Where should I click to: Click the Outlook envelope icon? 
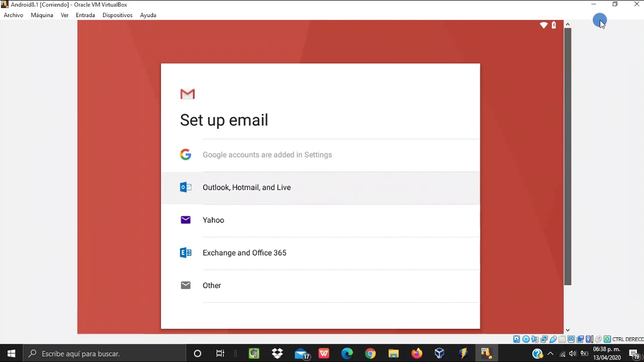pyautogui.click(x=186, y=188)
